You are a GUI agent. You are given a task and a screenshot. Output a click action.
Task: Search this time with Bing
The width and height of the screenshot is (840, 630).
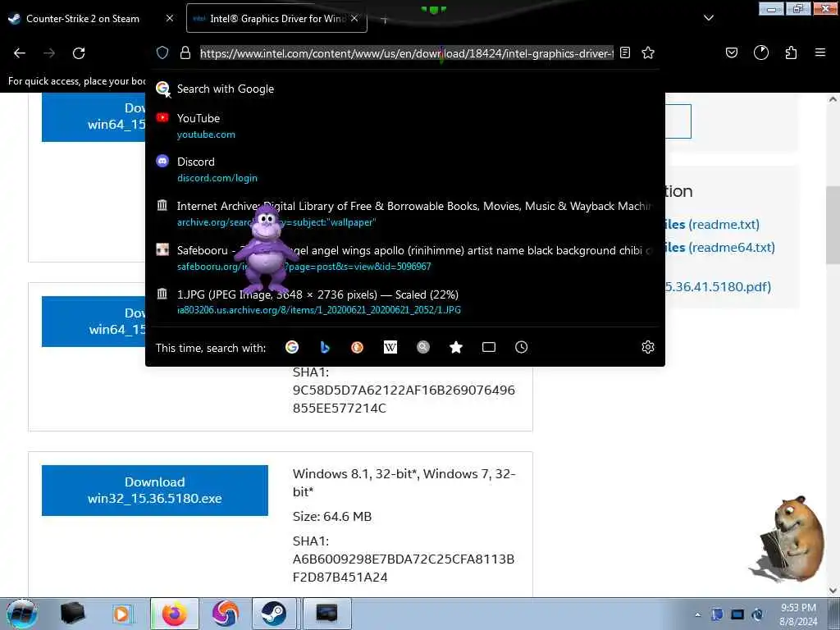point(325,347)
